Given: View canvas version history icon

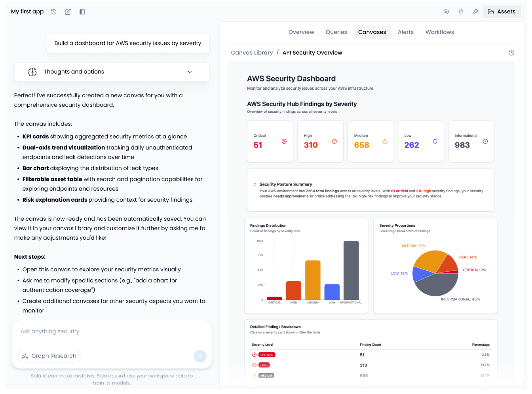Looking at the screenshot, I should (x=511, y=53).
